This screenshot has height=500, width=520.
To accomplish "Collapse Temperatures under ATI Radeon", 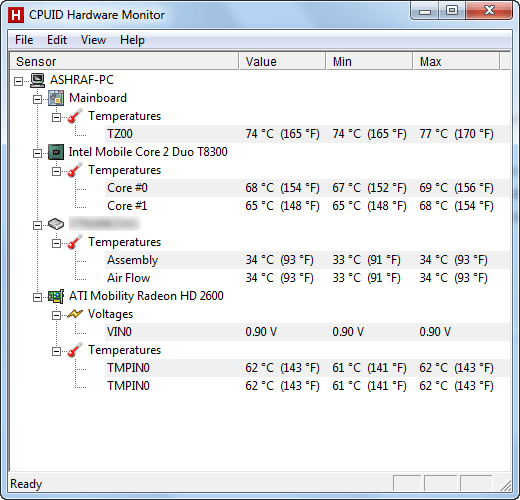I will coord(57,351).
